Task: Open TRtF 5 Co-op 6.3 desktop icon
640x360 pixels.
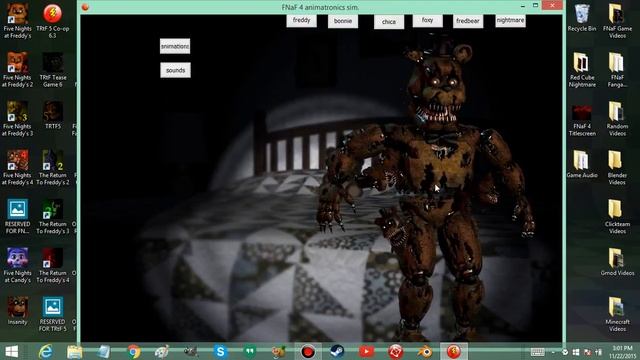Action: pyautogui.click(x=53, y=20)
